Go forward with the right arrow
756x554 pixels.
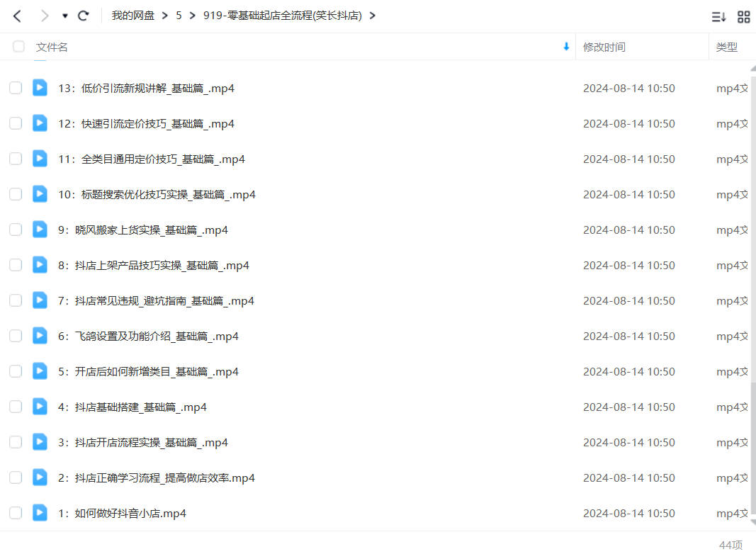click(x=45, y=16)
